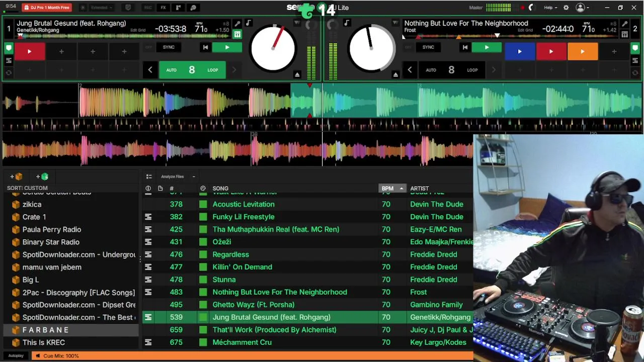This screenshot has width=644, height=362.
Task: Click deck 2 censor microphone icon
Action: (x=624, y=24)
